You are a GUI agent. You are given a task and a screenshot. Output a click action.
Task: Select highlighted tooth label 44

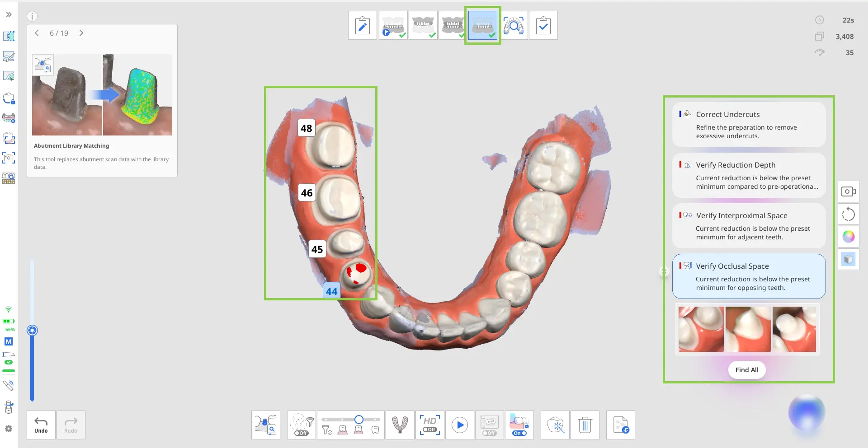coord(332,291)
